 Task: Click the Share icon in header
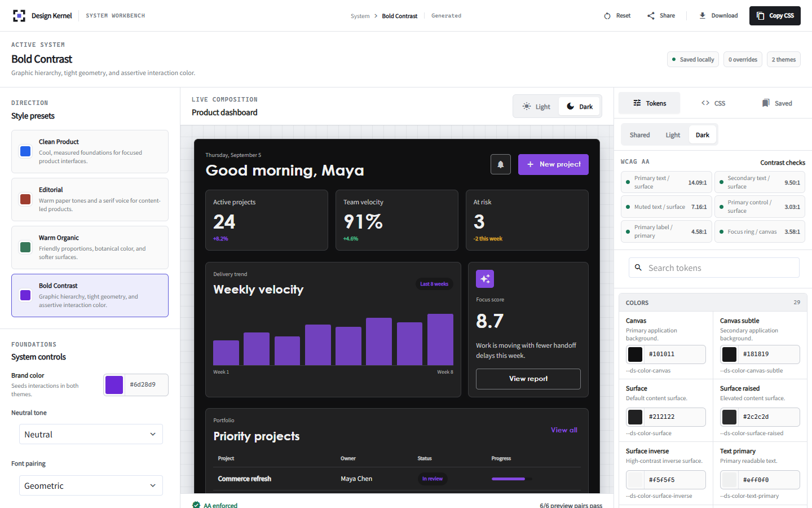651,16
